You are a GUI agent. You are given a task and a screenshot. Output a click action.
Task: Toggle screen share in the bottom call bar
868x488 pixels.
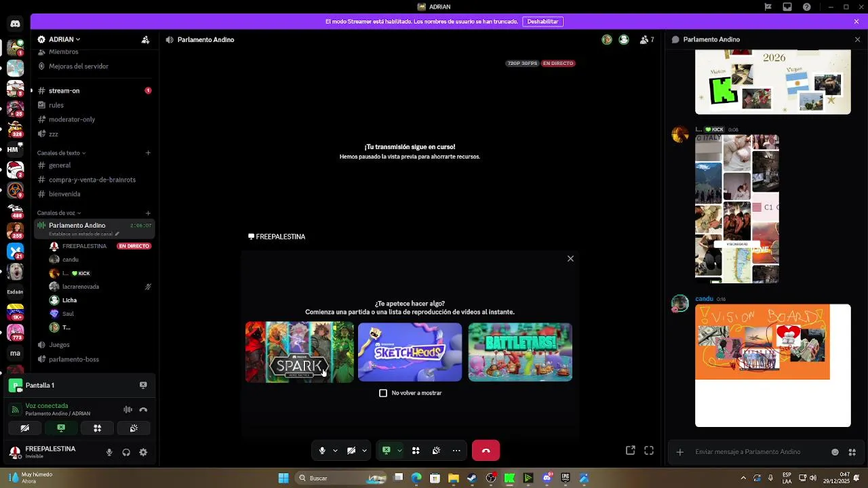click(387, 450)
